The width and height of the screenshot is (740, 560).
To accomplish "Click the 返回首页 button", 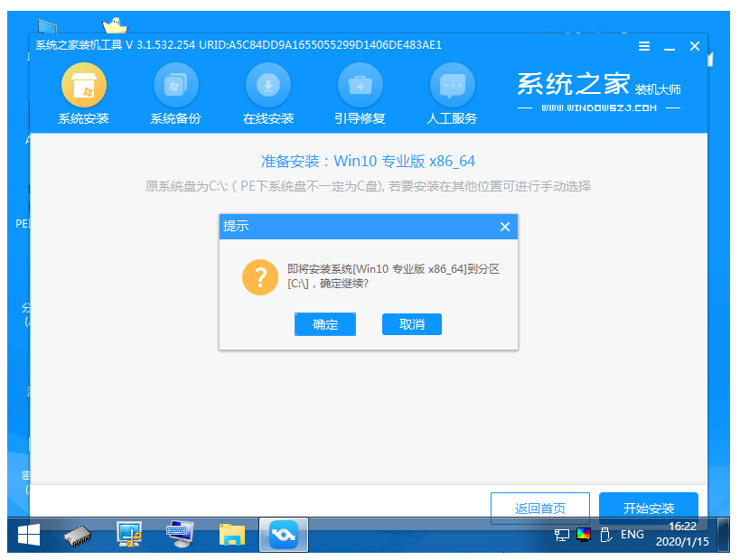I will tap(539, 508).
